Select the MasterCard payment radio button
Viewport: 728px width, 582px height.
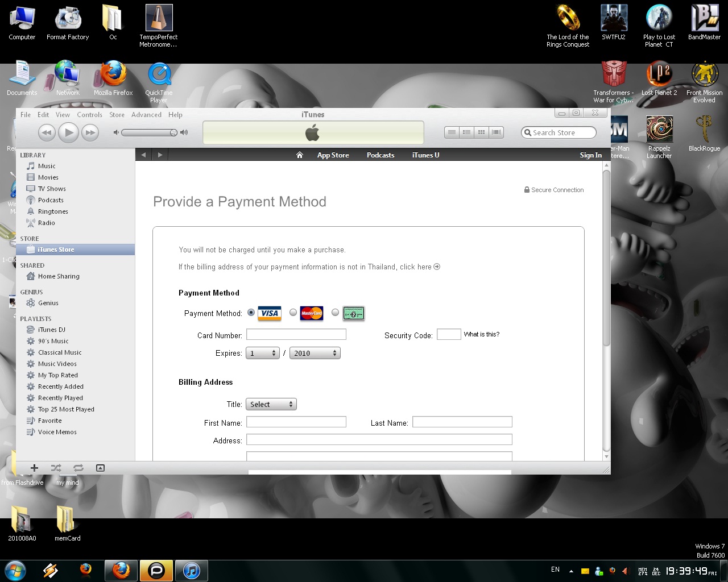point(293,312)
